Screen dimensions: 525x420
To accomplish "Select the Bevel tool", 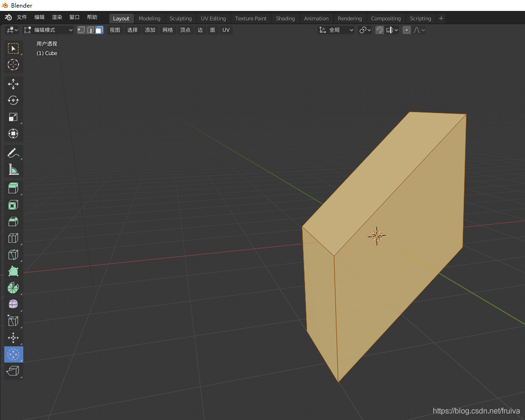I will (13, 221).
